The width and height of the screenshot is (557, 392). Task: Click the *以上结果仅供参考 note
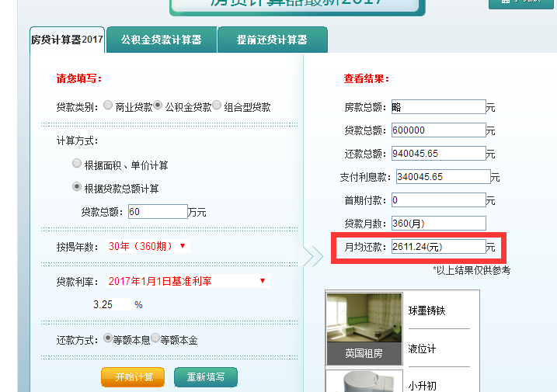tap(472, 271)
